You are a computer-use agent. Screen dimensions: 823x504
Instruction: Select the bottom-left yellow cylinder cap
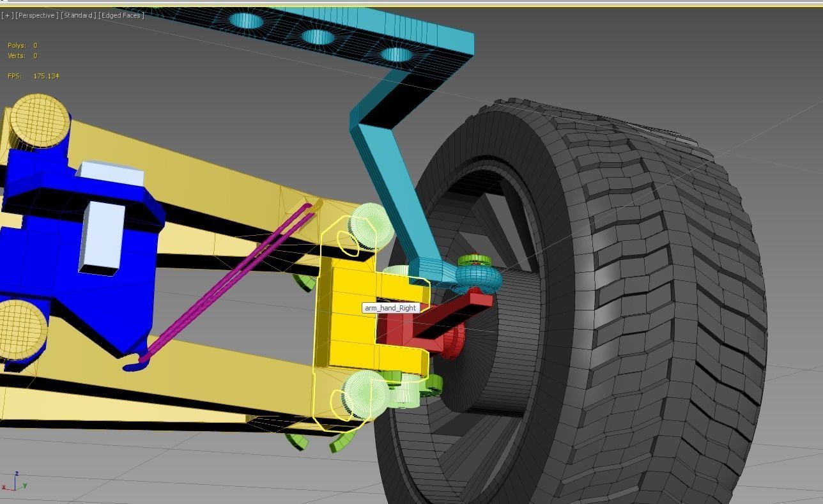(19, 330)
